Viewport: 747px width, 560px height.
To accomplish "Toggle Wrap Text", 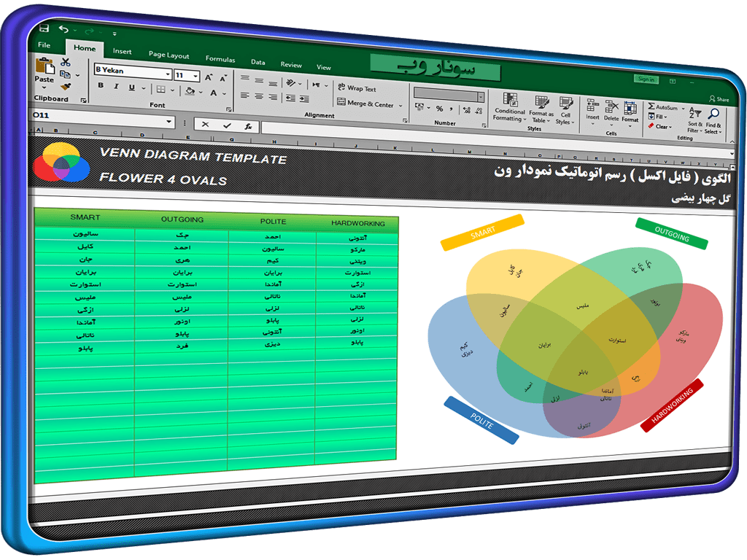I will click(357, 87).
